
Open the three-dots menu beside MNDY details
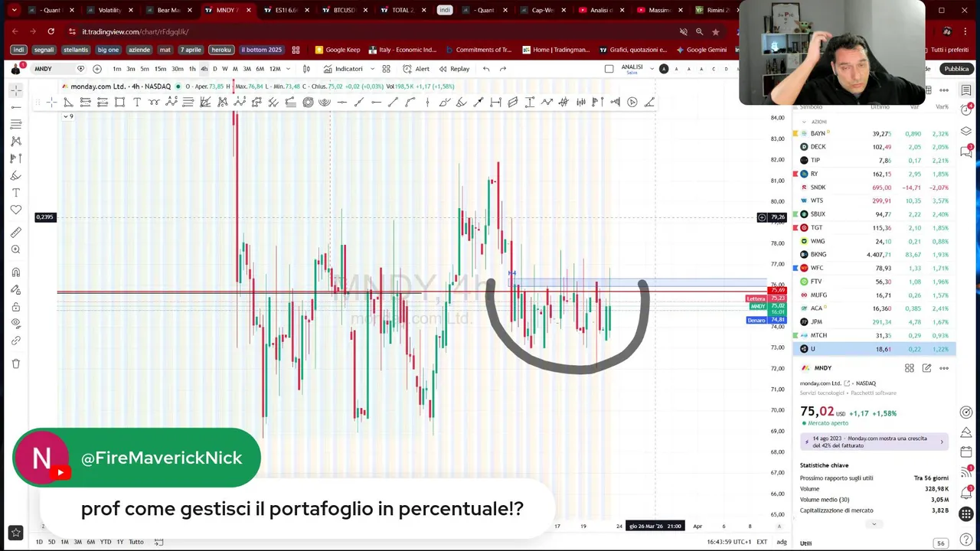coord(944,368)
